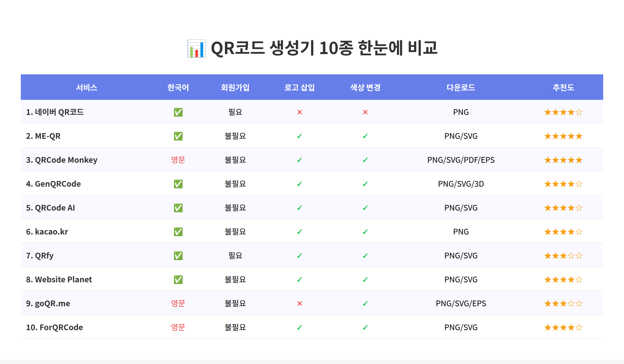Click the QRCode Monkey service name
624x364 pixels.
click(x=62, y=160)
